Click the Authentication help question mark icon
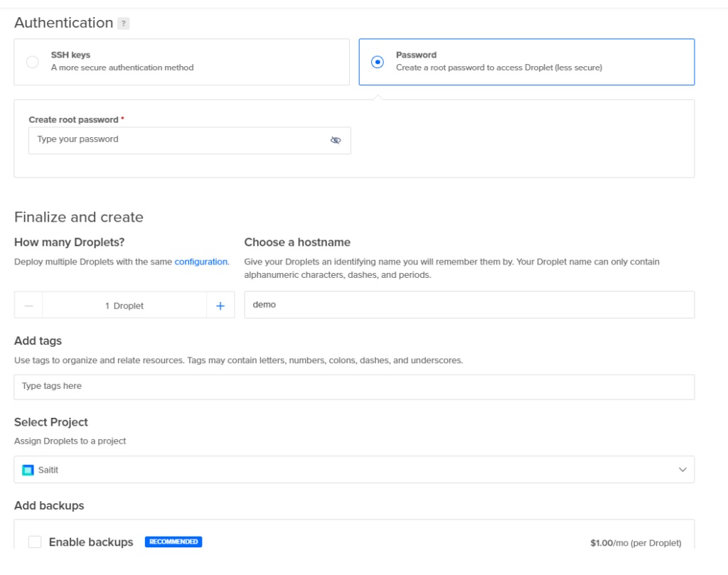The width and height of the screenshot is (728, 575). (x=124, y=23)
